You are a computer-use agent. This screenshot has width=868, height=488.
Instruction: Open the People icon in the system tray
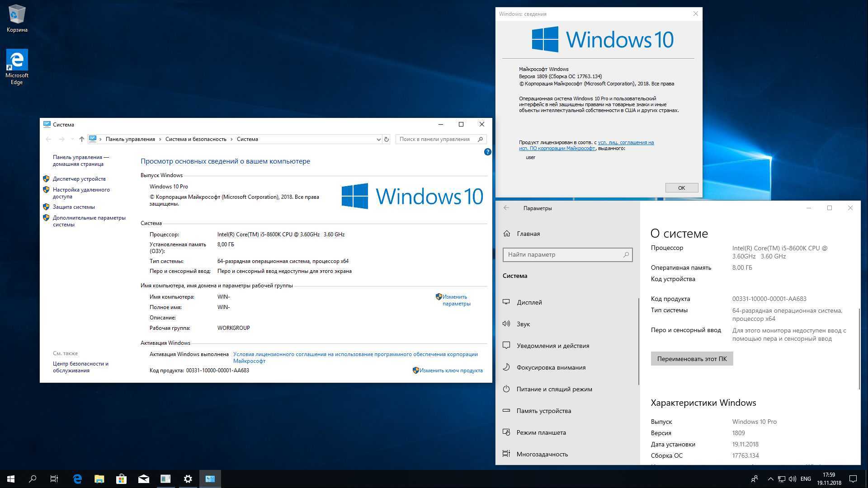(x=754, y=479)
